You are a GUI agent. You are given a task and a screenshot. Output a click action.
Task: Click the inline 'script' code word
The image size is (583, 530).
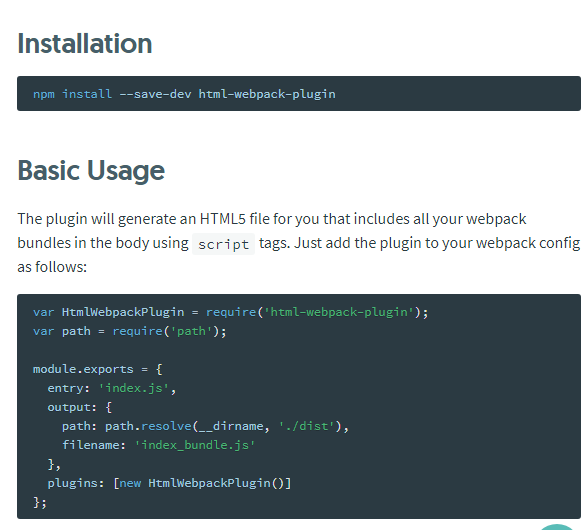pos(223,244)
